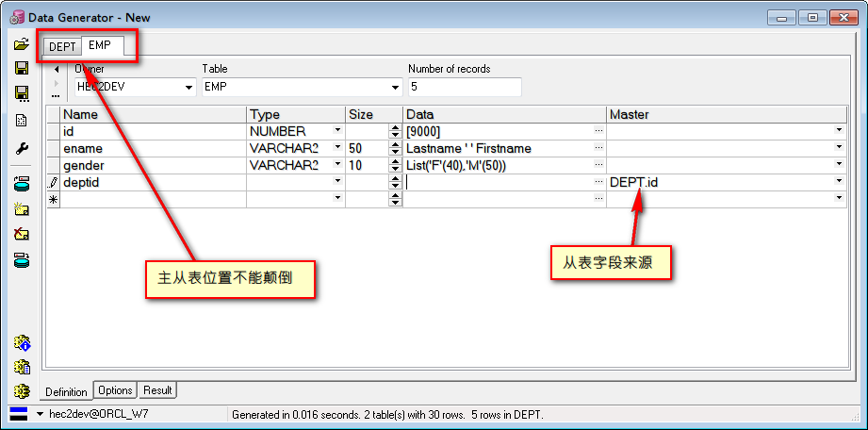Expand the Owner dropdown showing HEC2DEV
Viewport: 868px width, 430px height.
pyautogui.click(x=188, y=87)
